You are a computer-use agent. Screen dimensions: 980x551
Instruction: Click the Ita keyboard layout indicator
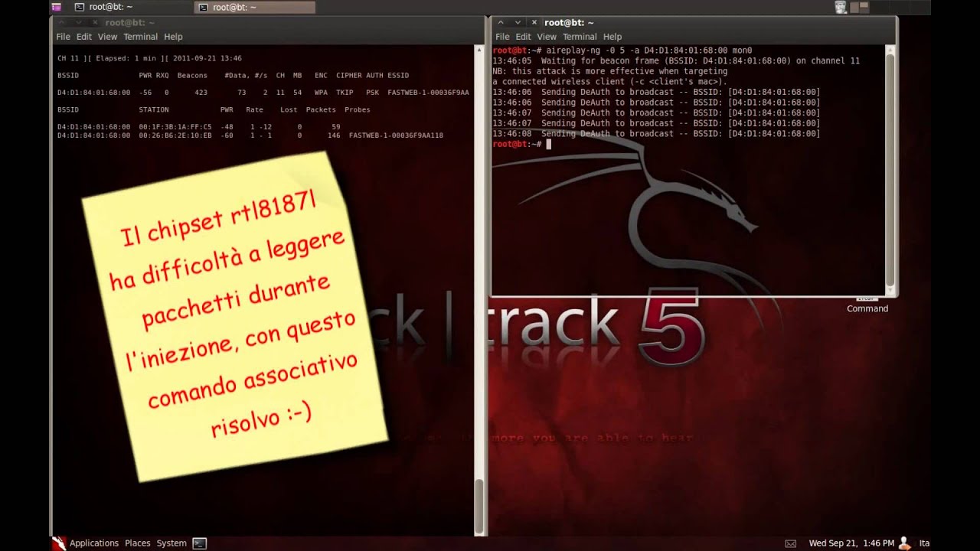(x=924, y=543)
